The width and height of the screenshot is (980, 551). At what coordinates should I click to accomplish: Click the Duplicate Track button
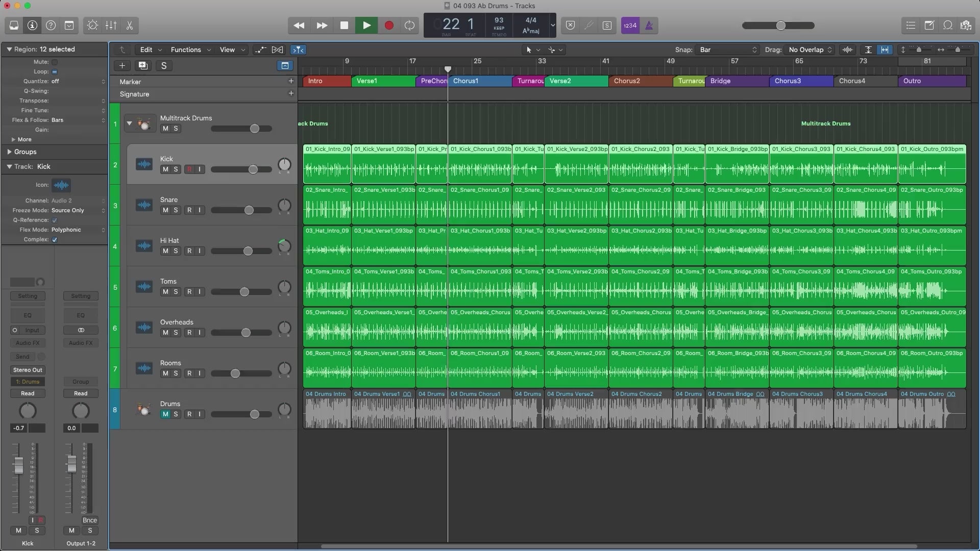143,65
